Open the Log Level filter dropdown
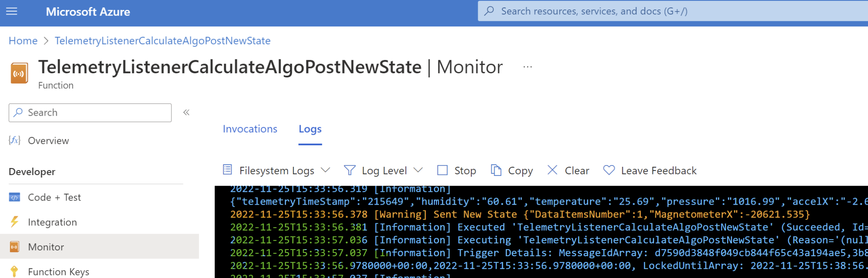The width and height of the screenshot is (868, 278). [x=384, y=171]
